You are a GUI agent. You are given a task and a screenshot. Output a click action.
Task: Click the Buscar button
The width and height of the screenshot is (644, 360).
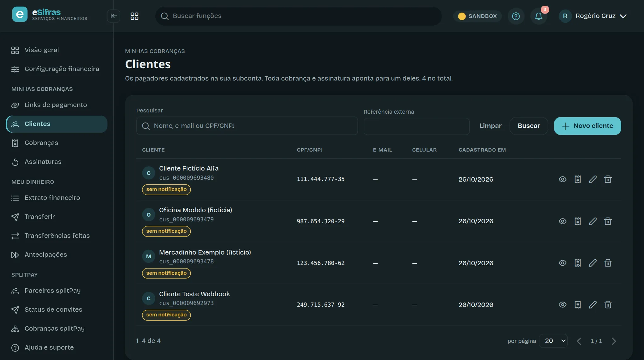(529, 126)
